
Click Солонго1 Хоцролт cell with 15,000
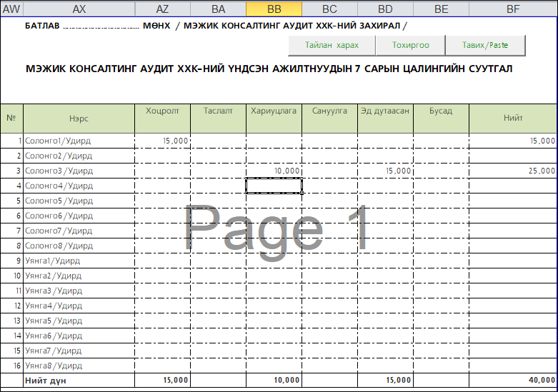click(162, 141)
